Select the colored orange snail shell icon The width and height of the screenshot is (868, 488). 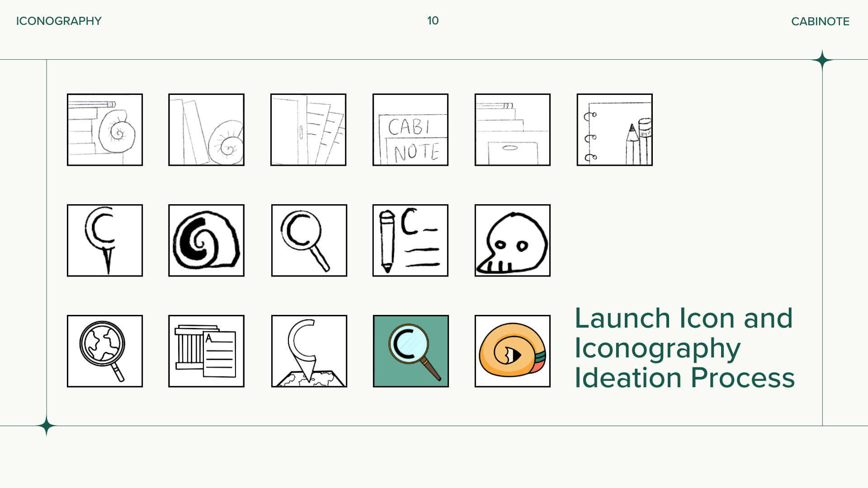tap(512, 351)
